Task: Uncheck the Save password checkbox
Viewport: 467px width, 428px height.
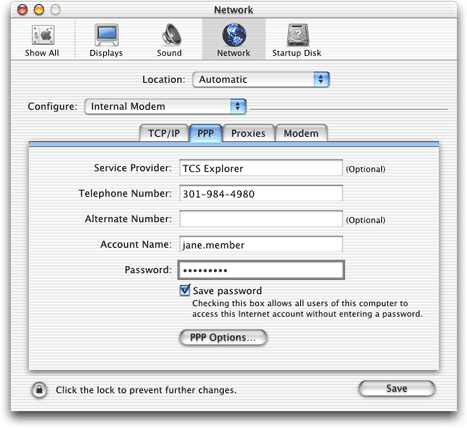Action: (x=184, y=290)
